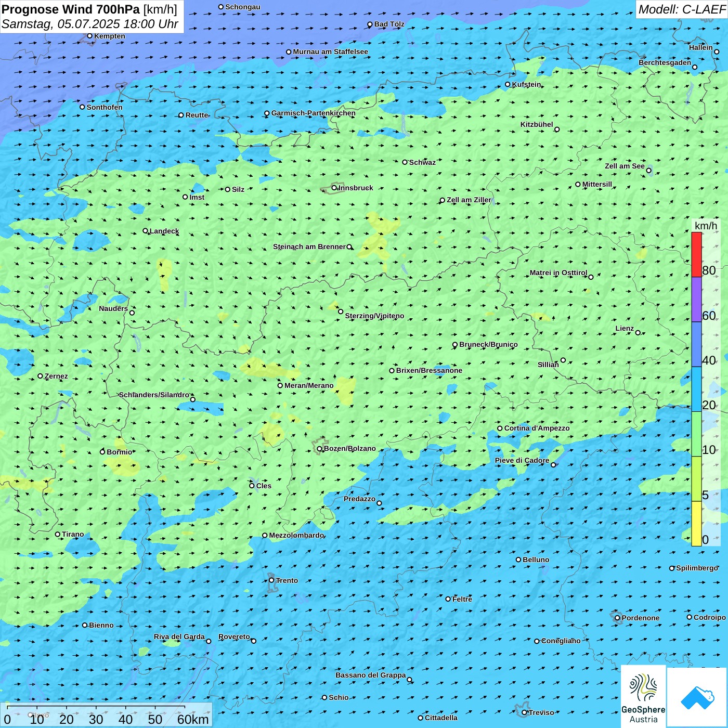Click the Belluno marker circle

point(518,560)
